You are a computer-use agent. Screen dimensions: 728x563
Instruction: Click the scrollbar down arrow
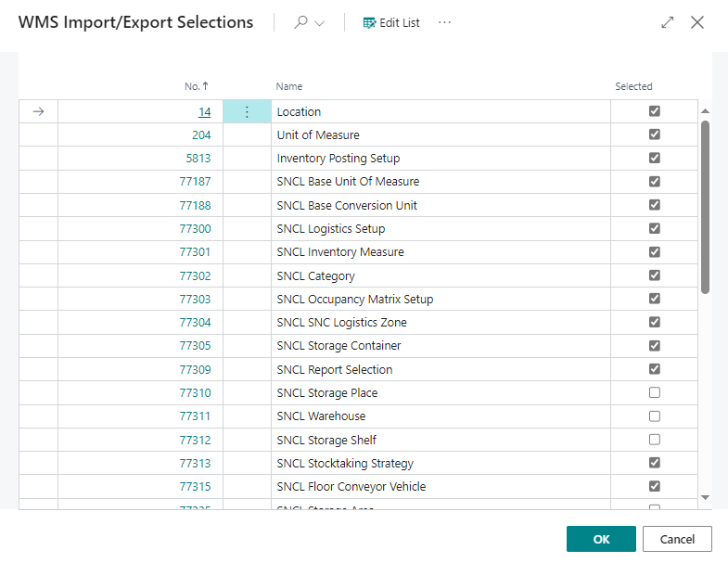coord(705,497)
